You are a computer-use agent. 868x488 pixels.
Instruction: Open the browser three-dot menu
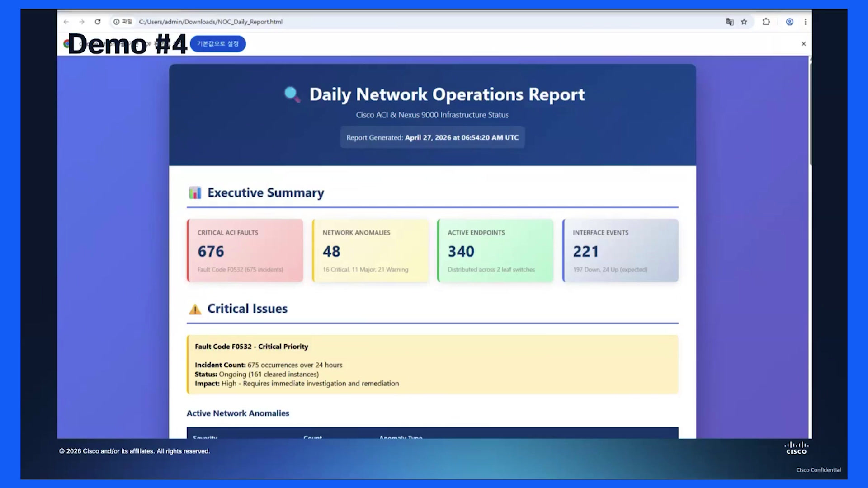[x=805, y=22]
